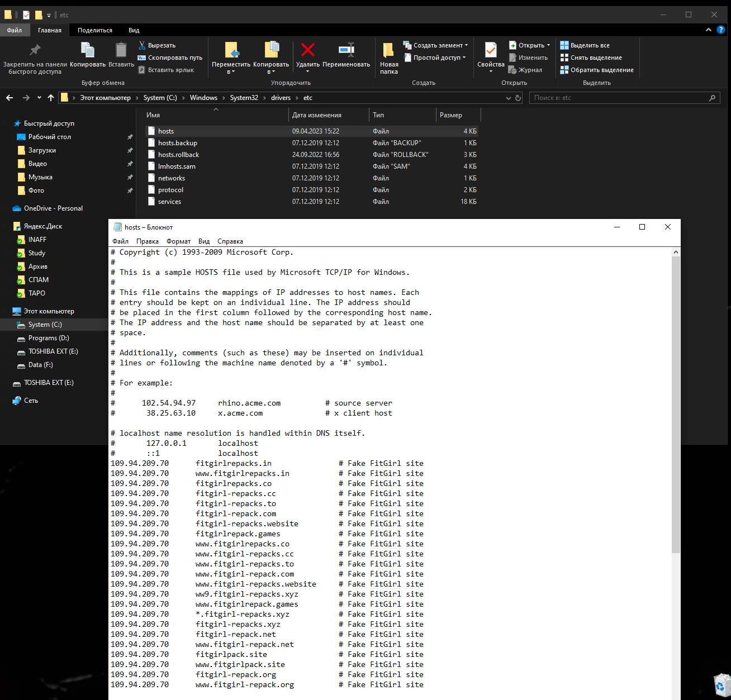Click Pin to Quick Access (Закрепить) icon
The width and height of the screenshot is (731, 700).
(x=35, y=50)
